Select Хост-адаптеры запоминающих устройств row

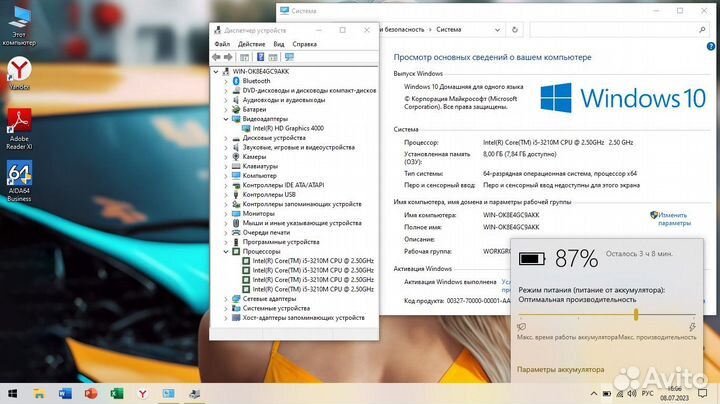(303, 318)
